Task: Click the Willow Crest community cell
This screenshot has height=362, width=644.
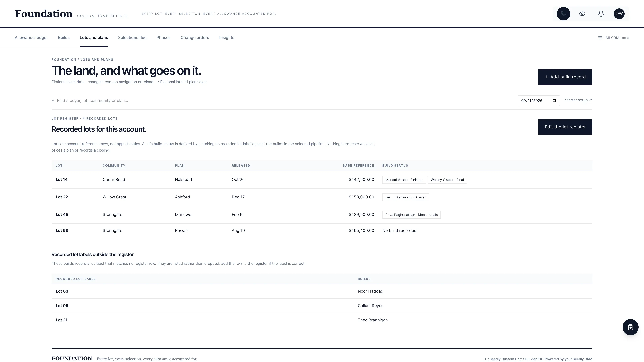Action: [x=114, y=197]
